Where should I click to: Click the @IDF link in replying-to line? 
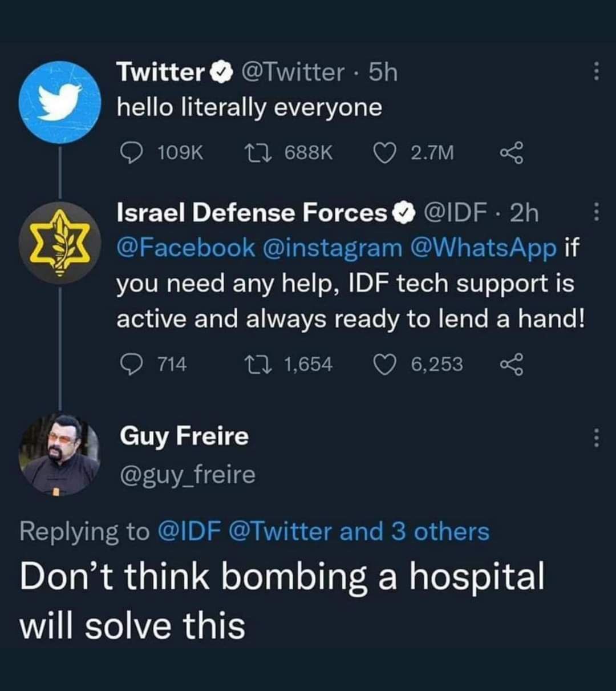pos(189,531)
